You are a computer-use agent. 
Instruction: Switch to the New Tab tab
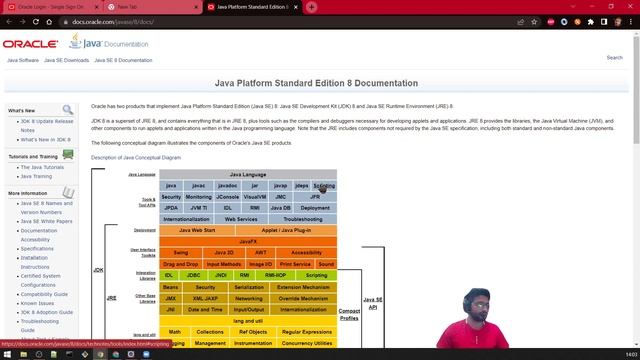tap(153, 7)
